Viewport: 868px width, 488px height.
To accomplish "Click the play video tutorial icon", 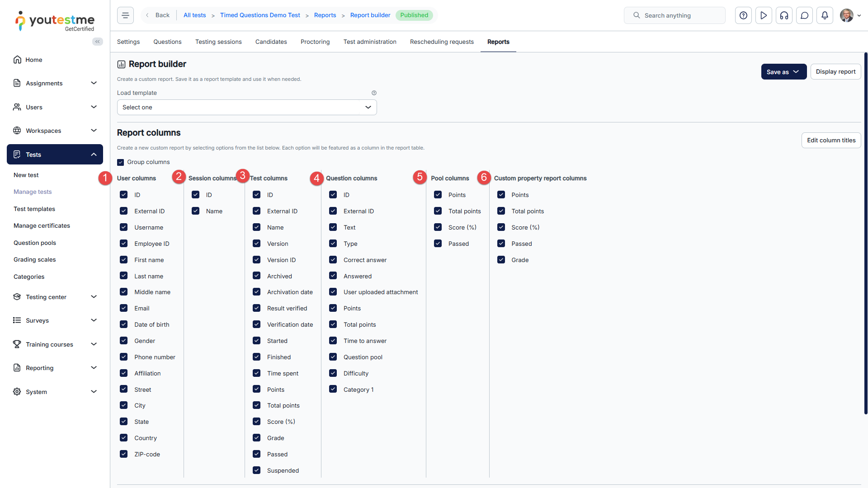I will click(764, 15).
